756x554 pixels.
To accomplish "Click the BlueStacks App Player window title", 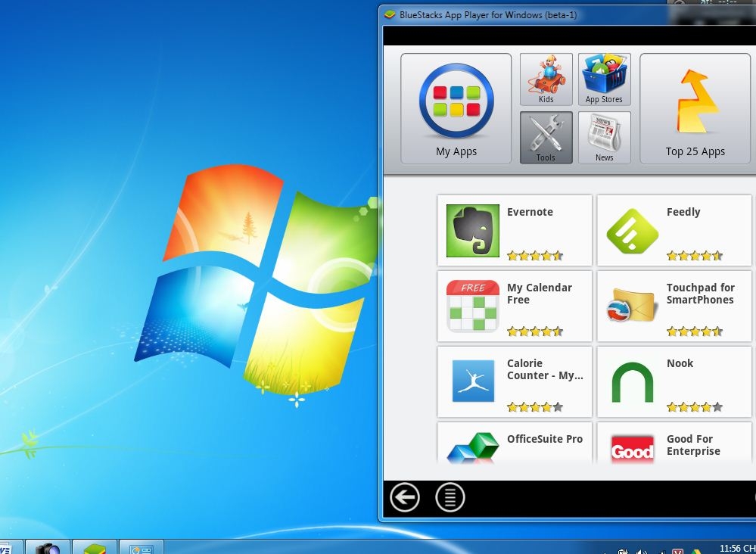I will tap(488, 15).
